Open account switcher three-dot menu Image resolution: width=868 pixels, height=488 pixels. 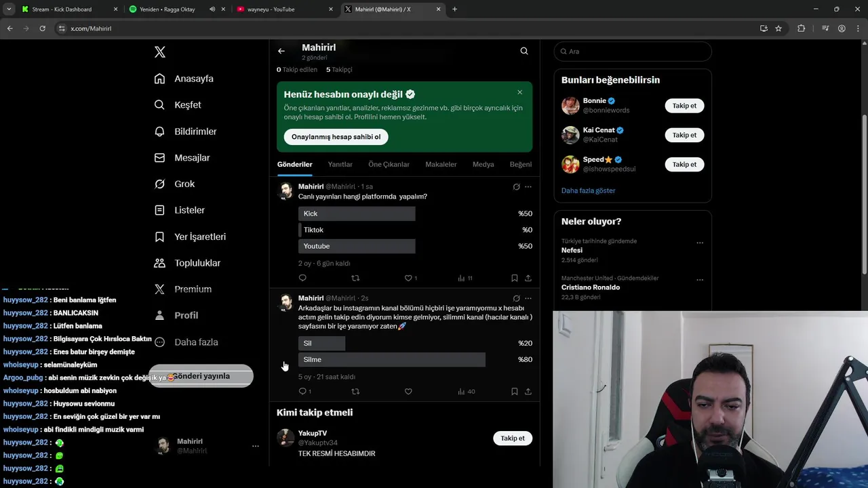click(x=256, y=446)
